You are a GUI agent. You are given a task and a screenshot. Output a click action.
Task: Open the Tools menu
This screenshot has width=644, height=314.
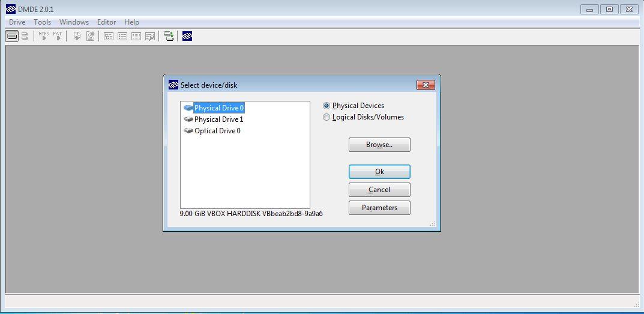coord(42,22)
